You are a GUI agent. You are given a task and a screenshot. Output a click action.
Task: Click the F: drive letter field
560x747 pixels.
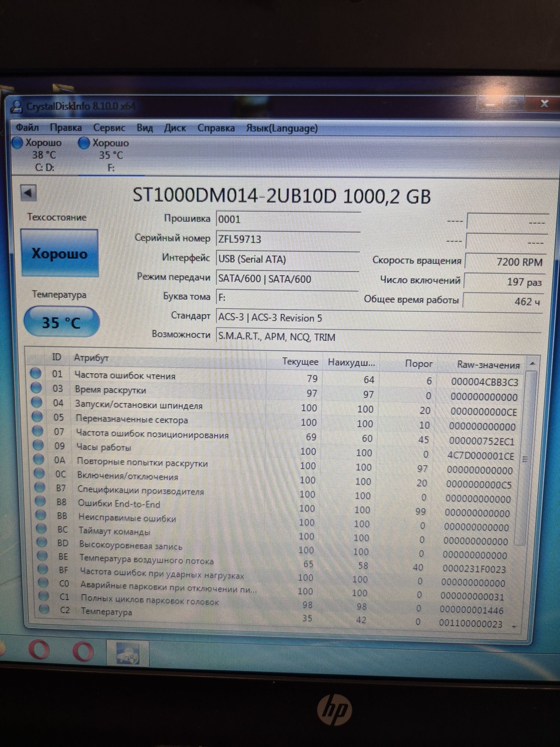point(287,298)
